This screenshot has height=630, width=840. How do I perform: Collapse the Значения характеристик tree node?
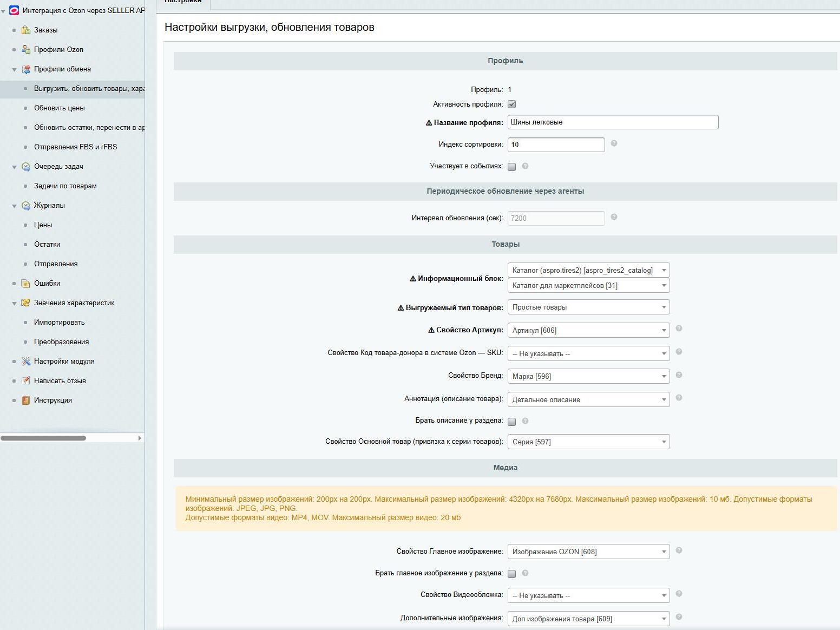pos(14,303)
